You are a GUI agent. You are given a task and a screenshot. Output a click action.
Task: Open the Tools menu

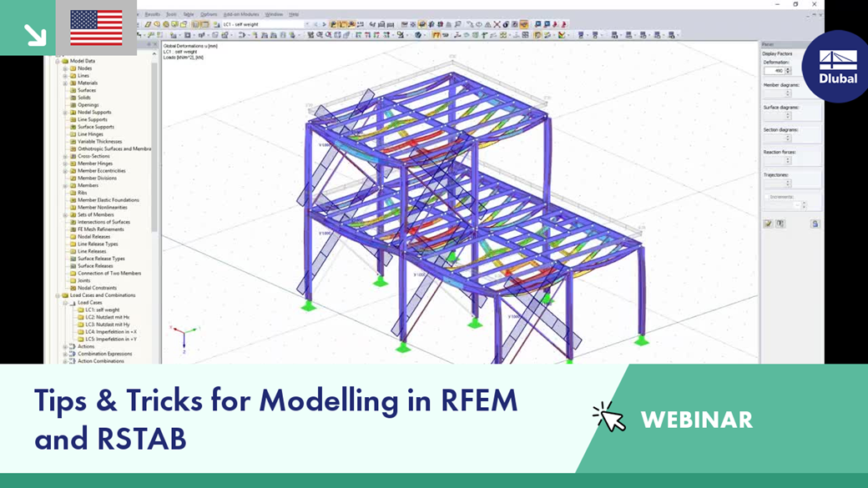172,14
